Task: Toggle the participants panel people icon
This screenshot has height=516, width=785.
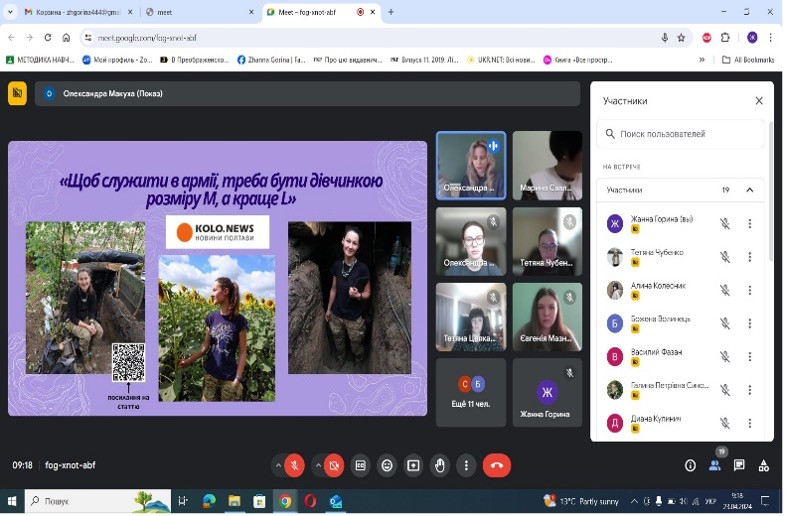Action: tap(715, 466)
